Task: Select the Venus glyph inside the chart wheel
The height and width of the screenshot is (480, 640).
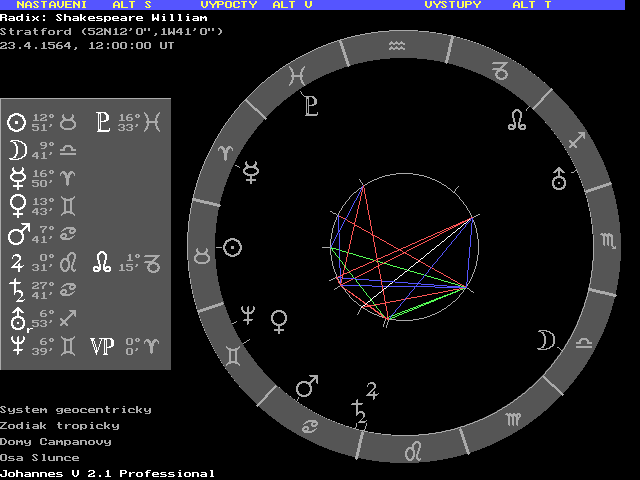Action: click(x=280, y=320)
